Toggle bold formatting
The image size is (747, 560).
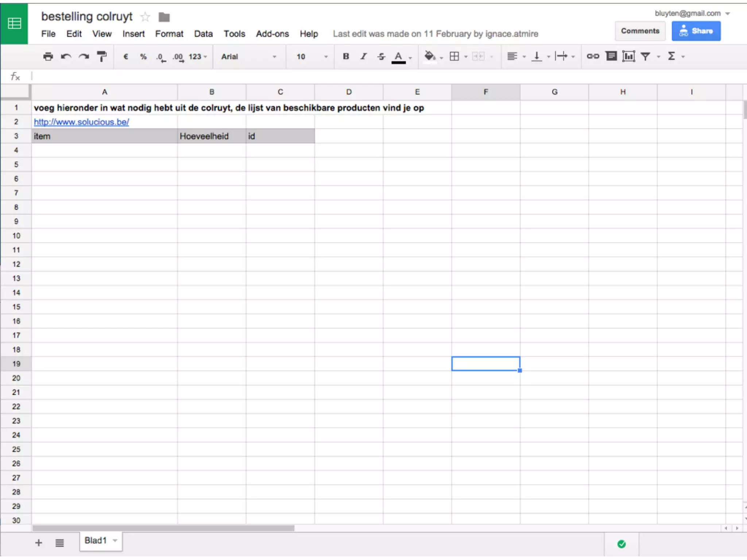(x=346, y=57)
